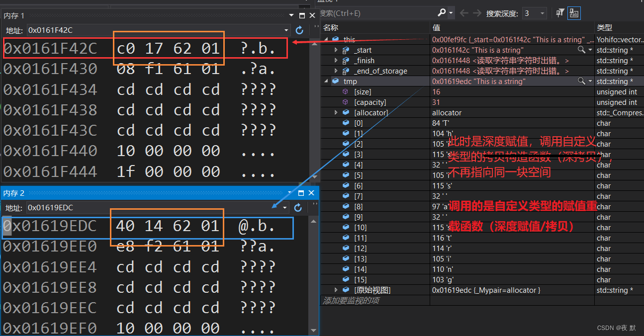
Task: Click memory address 0x0161F440 in 内存 1
Action: [x=50, y=151]
